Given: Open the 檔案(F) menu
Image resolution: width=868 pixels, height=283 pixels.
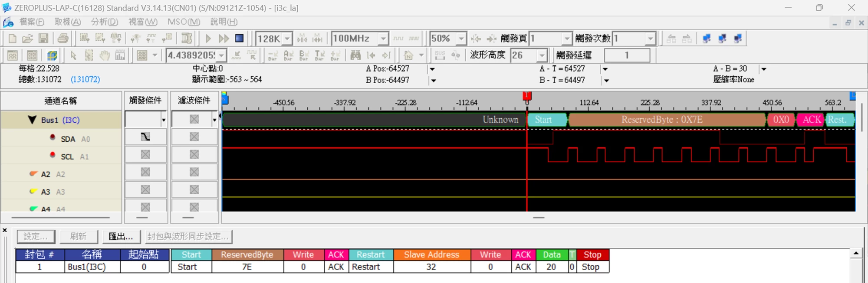Looking at the screenshot, I should [x=32, y=22].
